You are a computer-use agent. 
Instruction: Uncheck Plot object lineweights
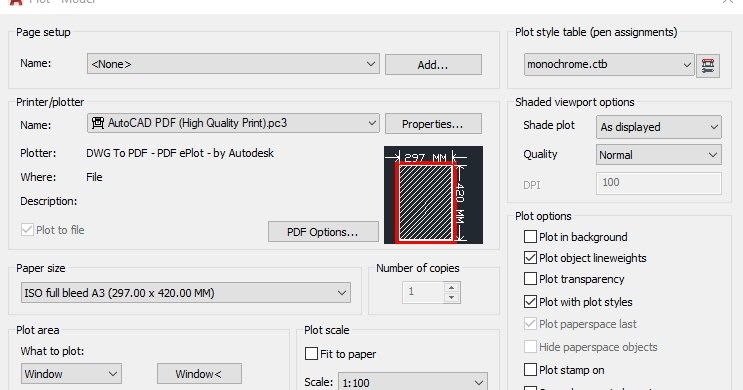[x=530, y=258]
